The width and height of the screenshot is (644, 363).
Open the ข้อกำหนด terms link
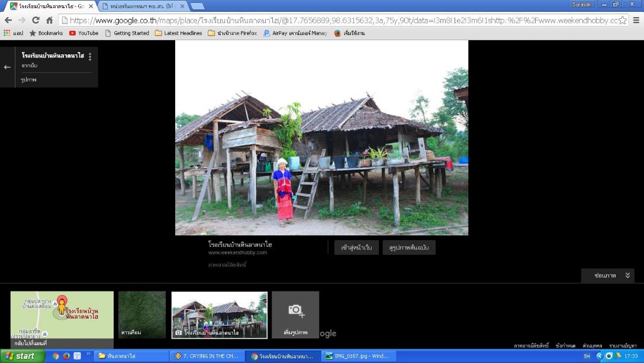pyautogui.click(x=565, y=346)
